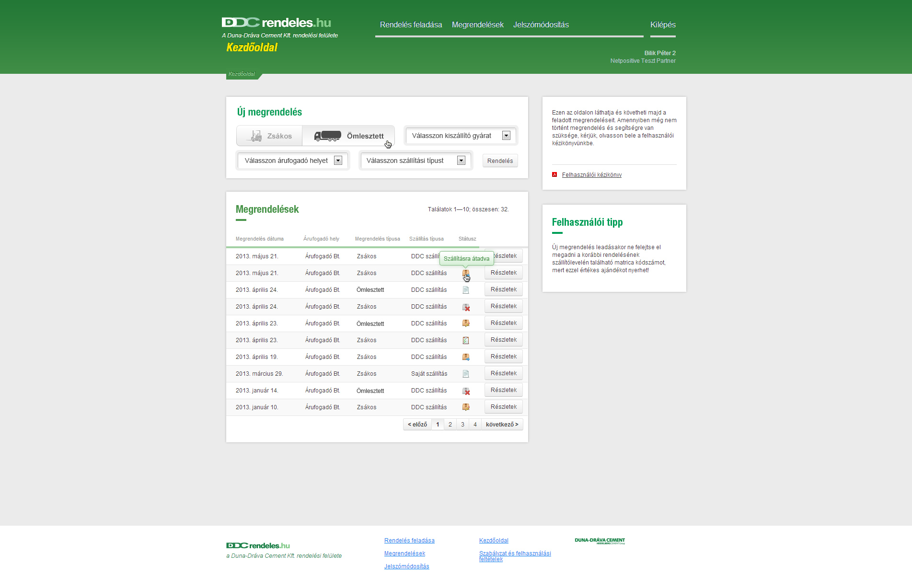Open Részletek for 2013. április 19. order
Viewport: 912px width, 588px height.
[x=504, y=357]
